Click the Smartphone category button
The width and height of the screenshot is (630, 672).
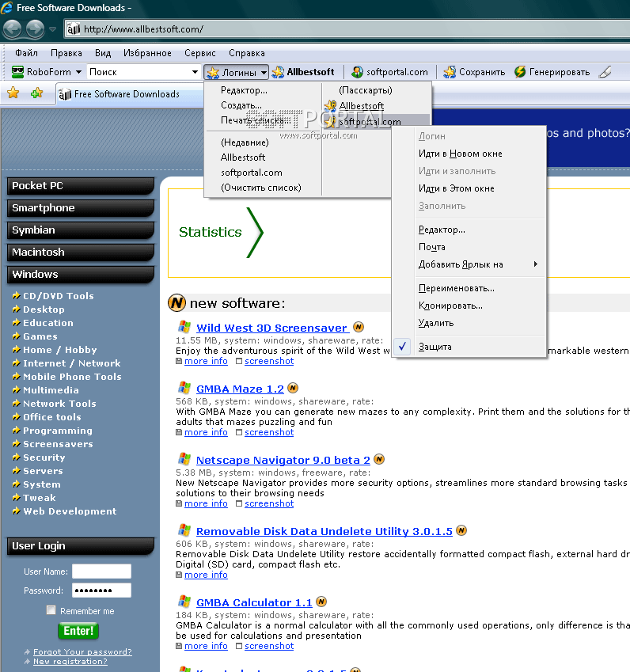(81, 208)
